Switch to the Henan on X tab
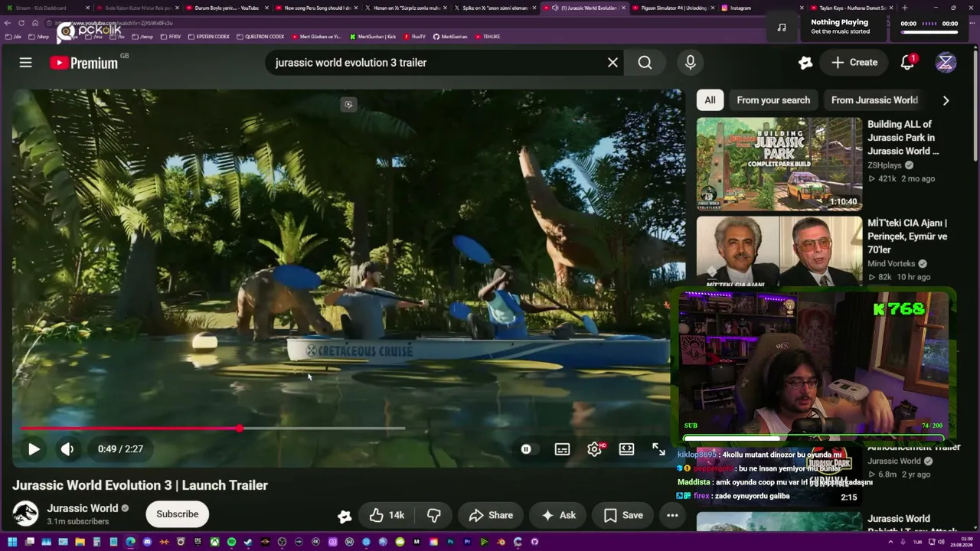The image size is (980, 551). click(x=406, y=8)
